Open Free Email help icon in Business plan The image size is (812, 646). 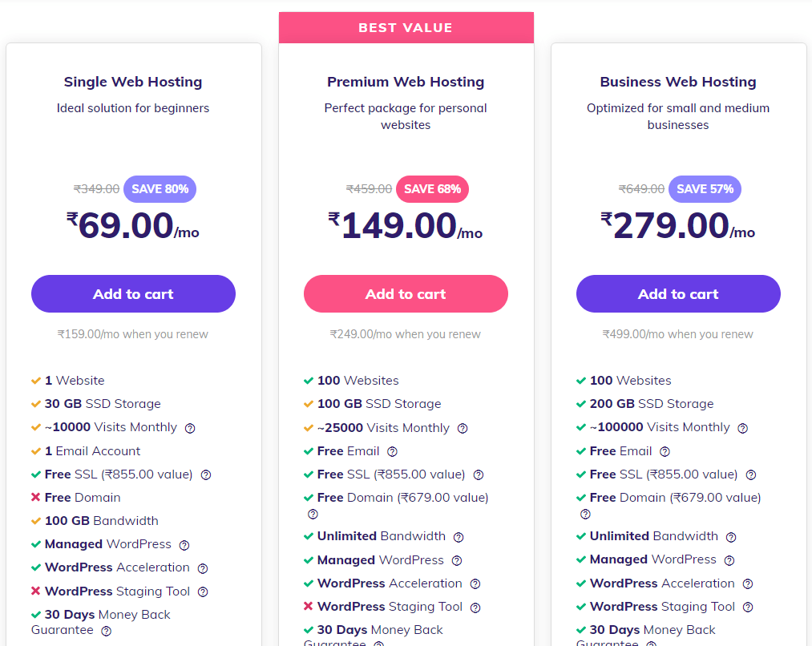(x=665, y=451)
